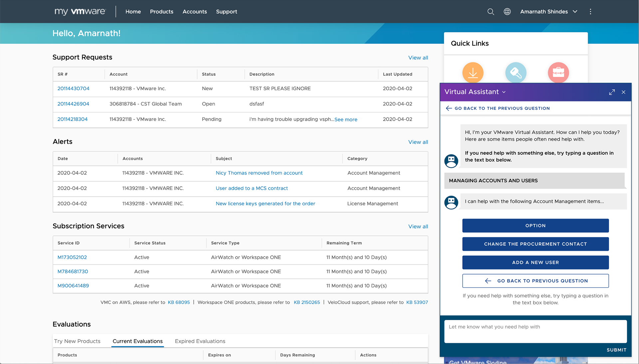Viewport: 639px width, 364px height.
Task: Switch to Expired Evaluations tab
Action: [x=200, y=341]
